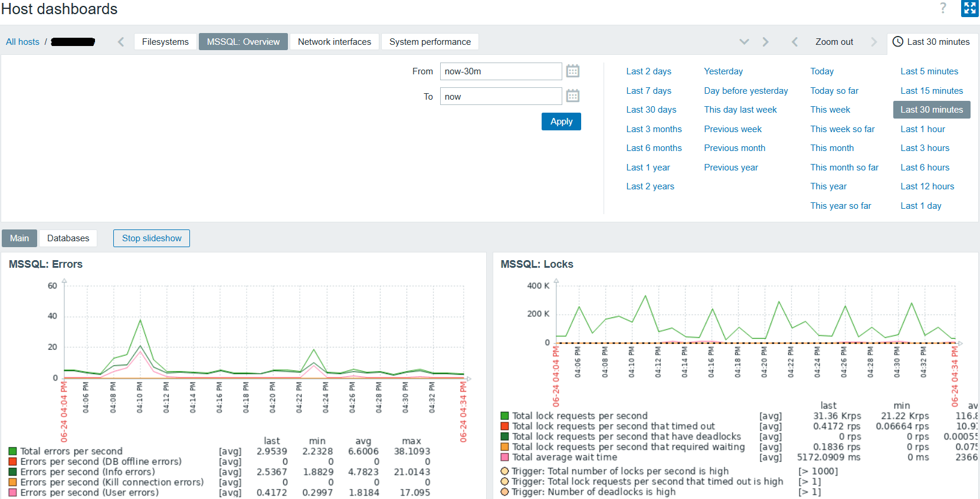Open calendar picker for From field

coord(572,71)
